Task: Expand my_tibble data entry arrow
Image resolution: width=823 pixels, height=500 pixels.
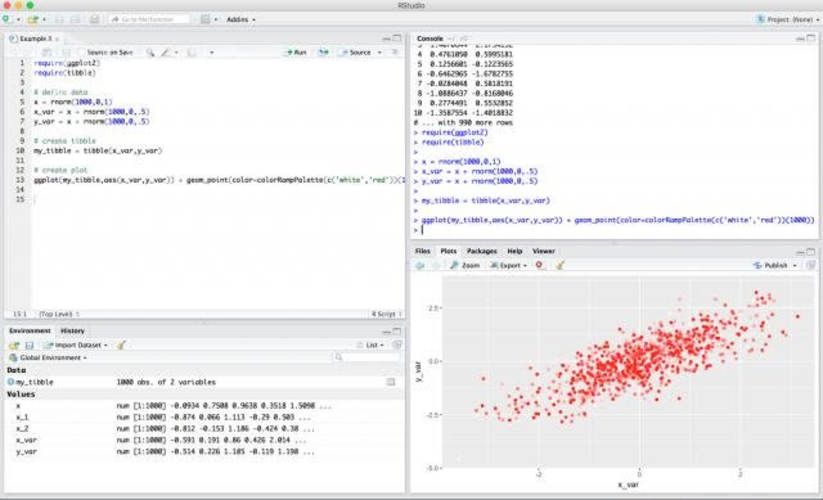Action: coord(10,382)
